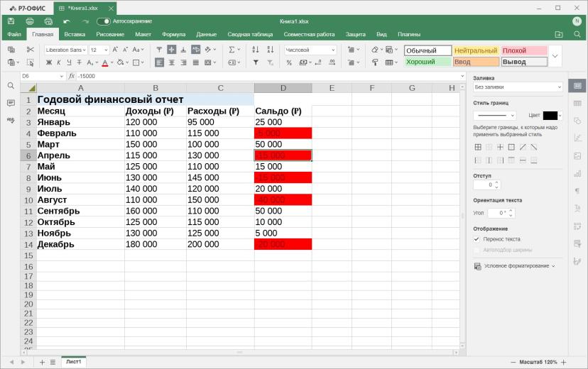Open the comments panel in left sidebar
The width and height of the screenshot is (588, 369).
pyautogui.click(x=11, y=103)
